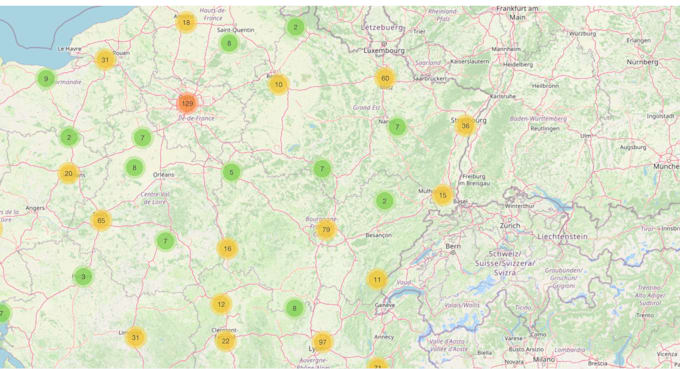Click the 'Frankfurt am Main' map label
This screenshot has height=369, width=680.
click(517, 13)
